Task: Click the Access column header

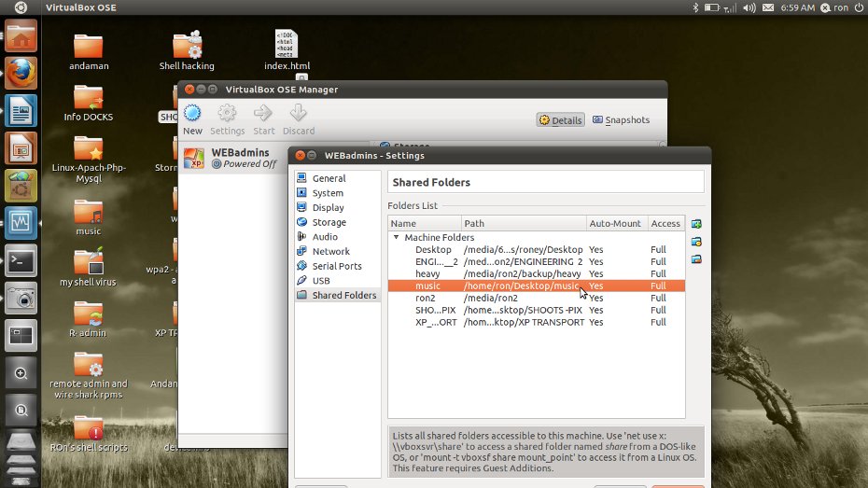Action: (x=666, y=224)
